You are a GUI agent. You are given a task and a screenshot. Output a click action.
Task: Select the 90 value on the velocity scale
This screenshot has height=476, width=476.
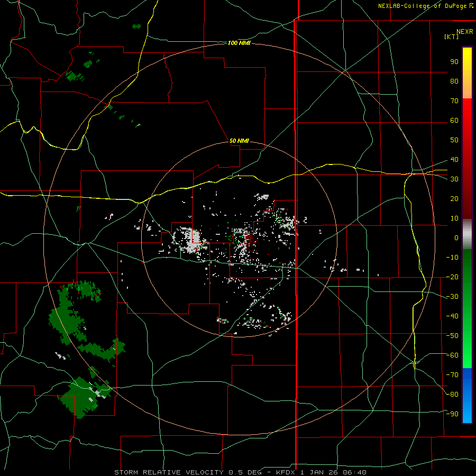(x=454, y=62)
